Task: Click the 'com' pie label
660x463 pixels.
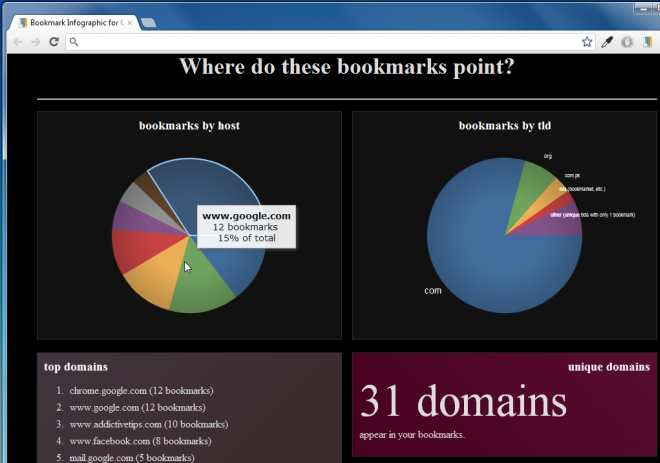Action: click(x=433, y=290)
